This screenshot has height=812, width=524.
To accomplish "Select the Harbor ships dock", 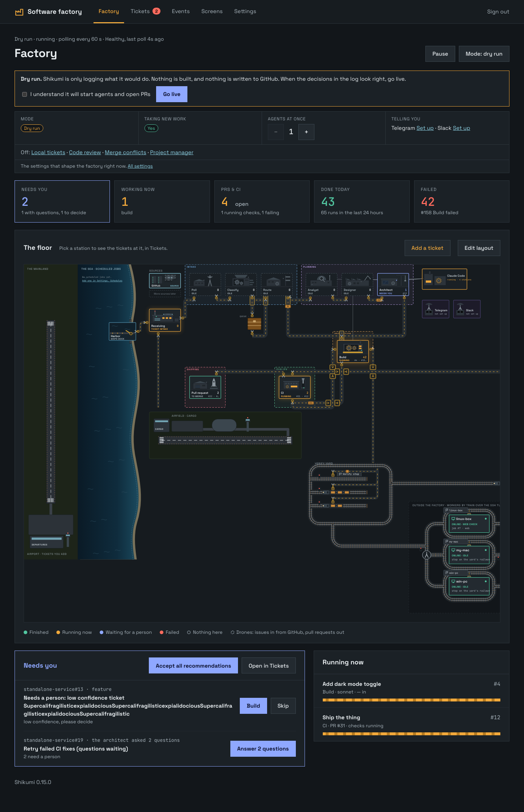I will [122, 331].
